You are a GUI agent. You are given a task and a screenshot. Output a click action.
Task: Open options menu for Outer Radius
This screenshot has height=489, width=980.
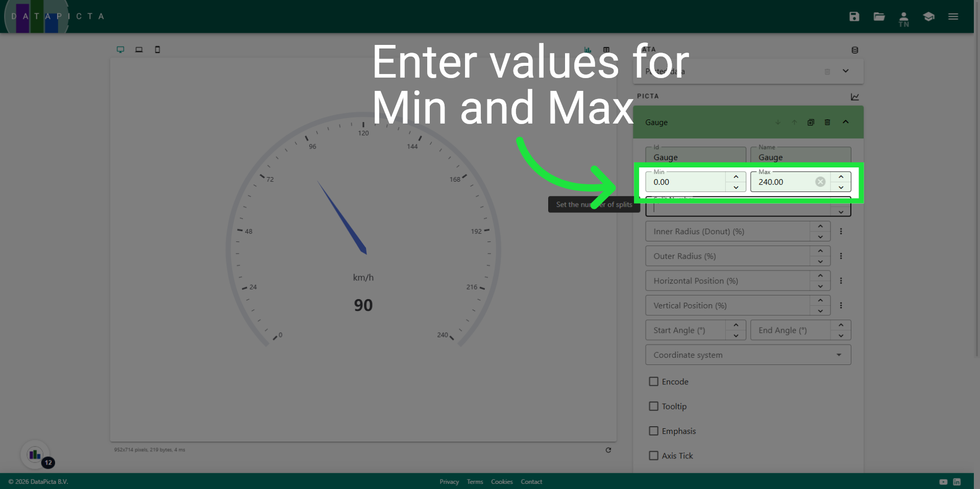coord(841,256)
